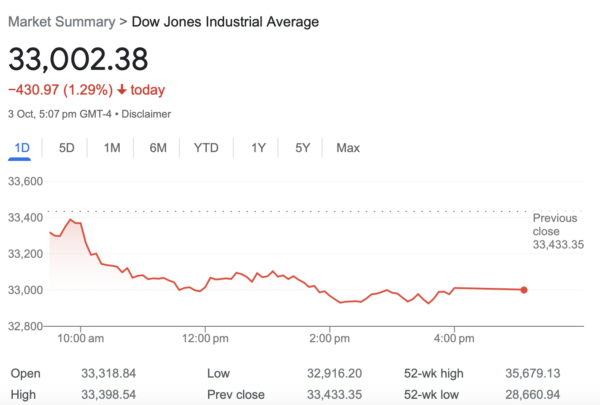Show the 1M chart range
Image resolution: width=600 pixels, height=405 pixels.
point(112,148)
